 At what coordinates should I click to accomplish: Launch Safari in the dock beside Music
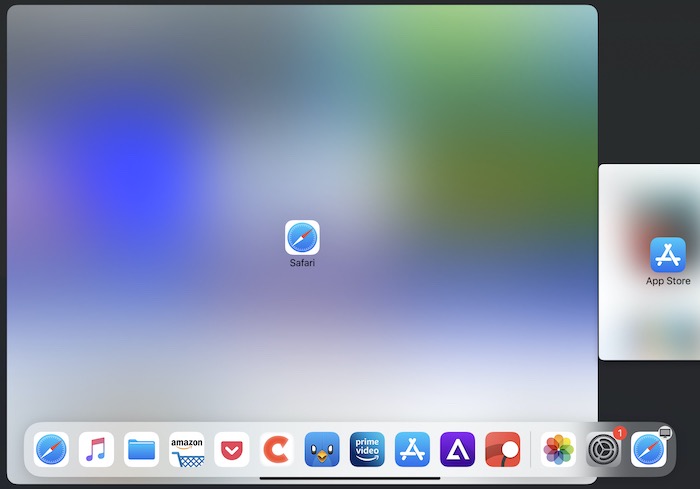[51, 449]
